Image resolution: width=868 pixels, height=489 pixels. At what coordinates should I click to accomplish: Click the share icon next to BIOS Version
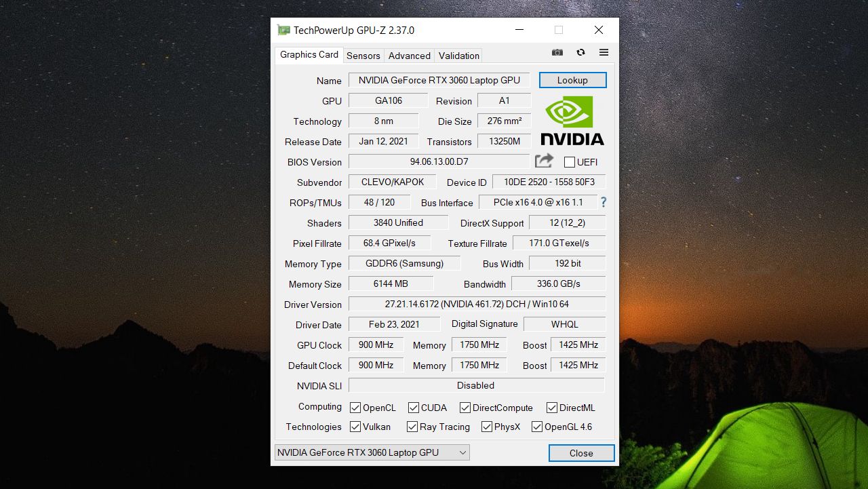click(544, 161)
